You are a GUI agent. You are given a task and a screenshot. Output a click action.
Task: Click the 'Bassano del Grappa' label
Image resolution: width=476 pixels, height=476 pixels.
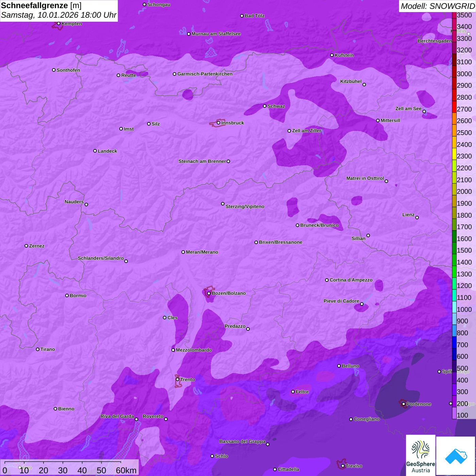point(242,441)
